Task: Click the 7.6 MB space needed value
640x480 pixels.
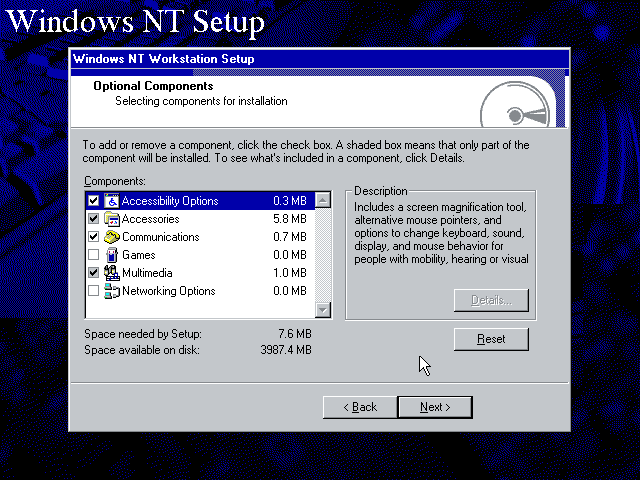Action: pyautogui.click(x=295, y=334)
